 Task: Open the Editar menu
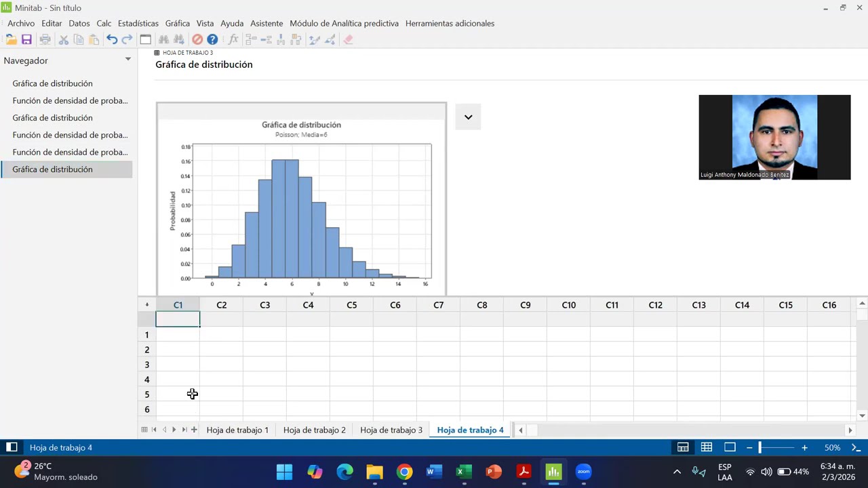click(52, 23)
